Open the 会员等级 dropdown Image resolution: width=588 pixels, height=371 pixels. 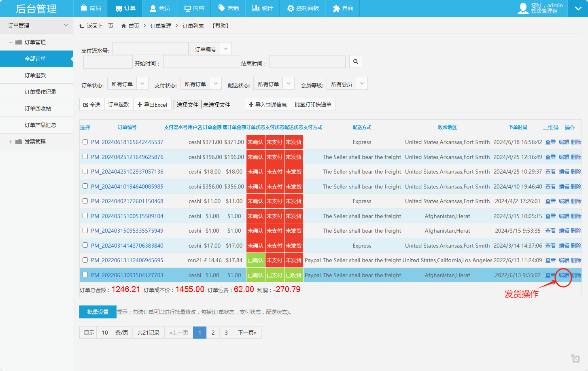pyautogui.click(x=347, y=84)
